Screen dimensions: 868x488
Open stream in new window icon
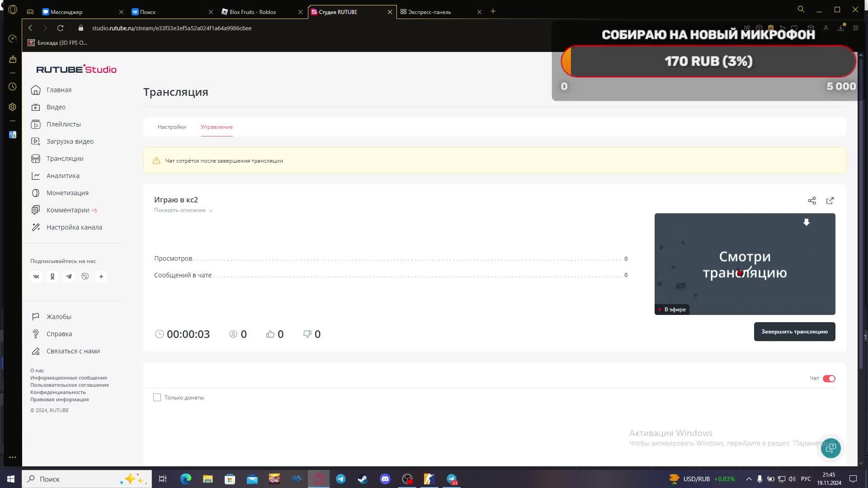point(830,201)
